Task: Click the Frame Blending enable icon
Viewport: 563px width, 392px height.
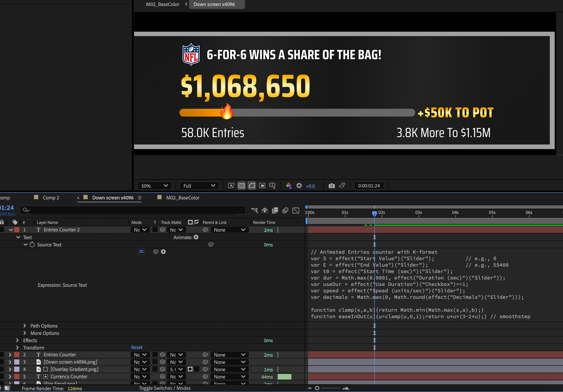Action: tap(275, 210)
